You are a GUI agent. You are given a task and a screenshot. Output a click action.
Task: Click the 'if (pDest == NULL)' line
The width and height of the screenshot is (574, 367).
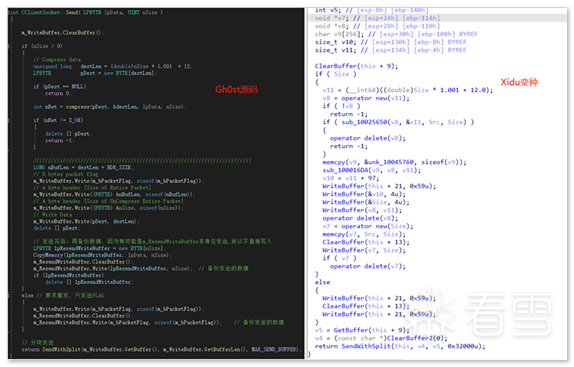[60, 86]
